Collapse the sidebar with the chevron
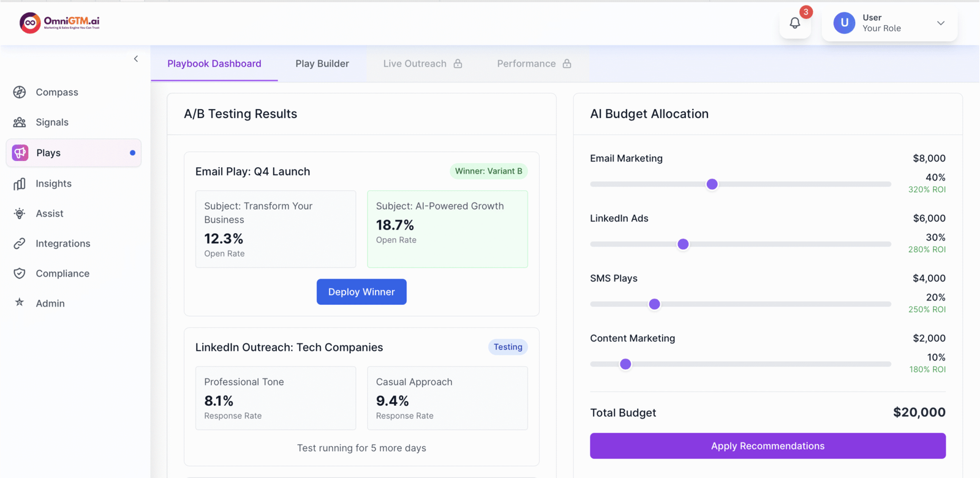 (136, 59)
